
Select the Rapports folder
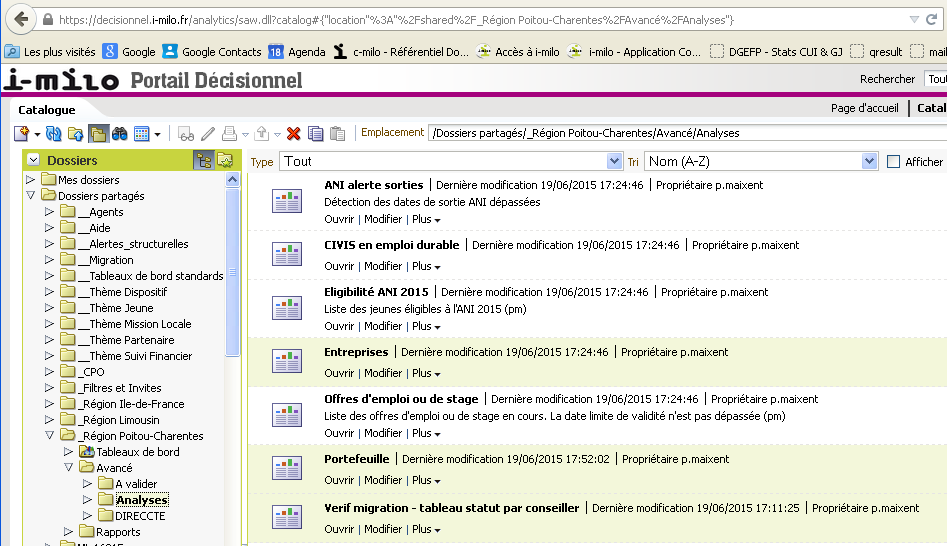point(118,532)
